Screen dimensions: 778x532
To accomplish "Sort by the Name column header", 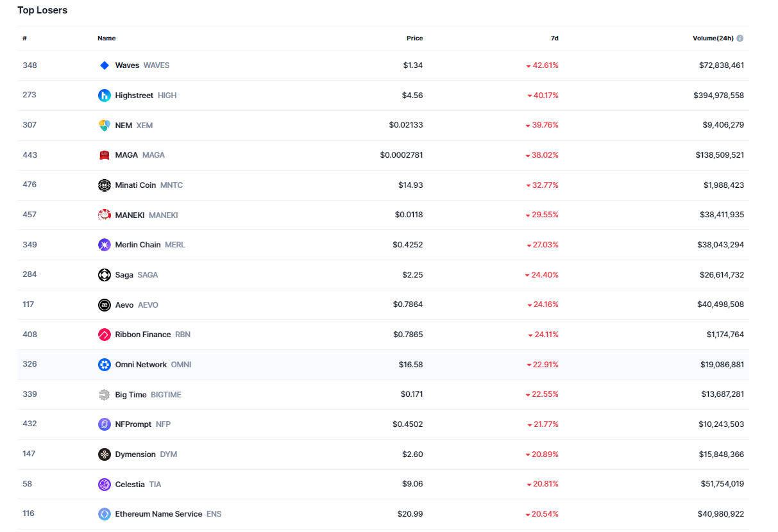I will coord(106,38).
